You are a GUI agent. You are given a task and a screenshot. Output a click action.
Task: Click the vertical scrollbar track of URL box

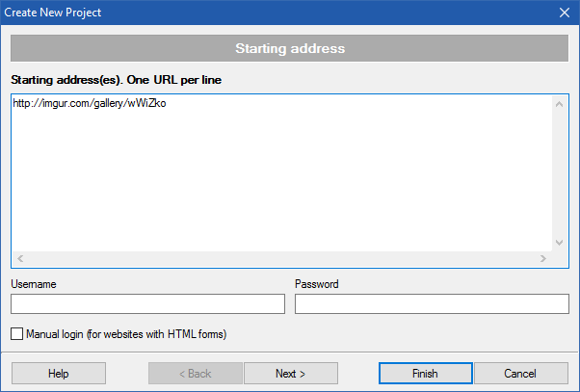pos(559,173)
